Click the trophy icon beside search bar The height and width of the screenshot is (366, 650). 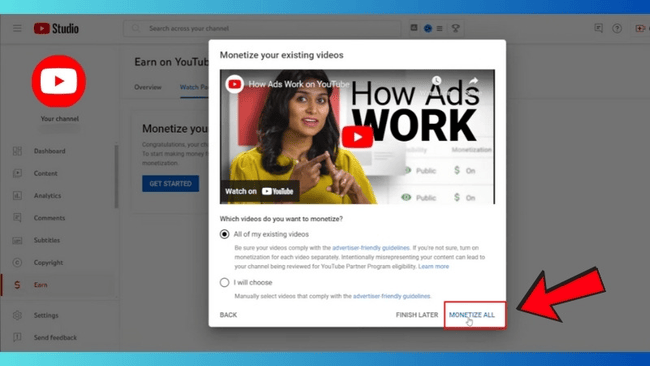pyautogui.click(x=456, y=28)
